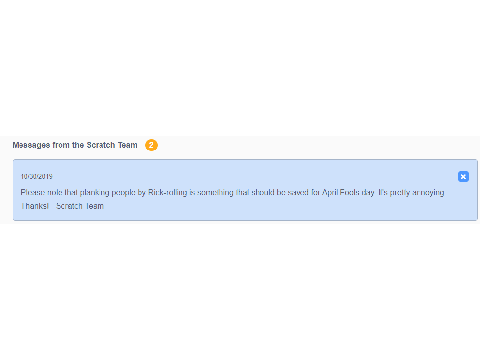Click the word Thanks! in the signature
Viewport: 480px width, 360px height.
[x=35, y=206]
